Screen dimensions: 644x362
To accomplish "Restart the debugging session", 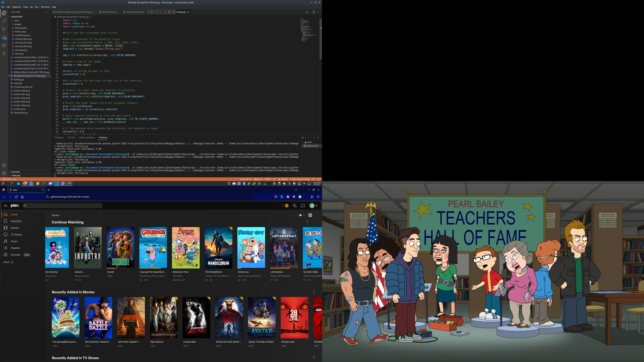I will 169,12.
